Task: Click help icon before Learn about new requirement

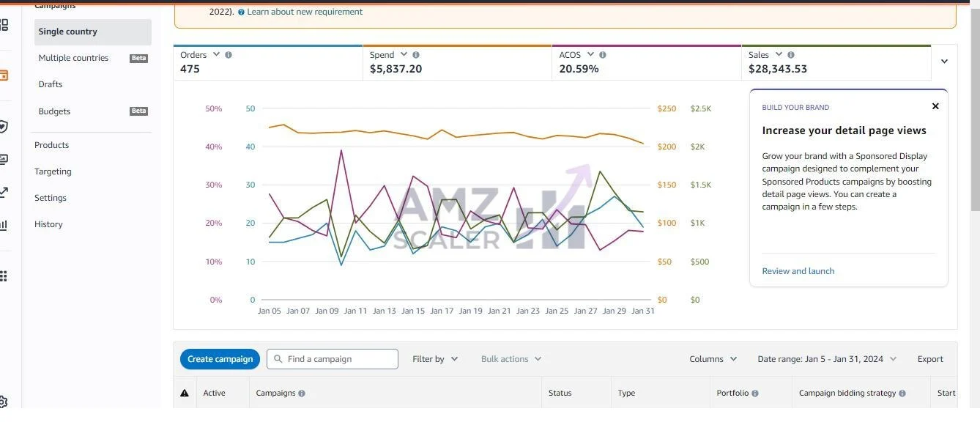Action: (x=242, y=12)
